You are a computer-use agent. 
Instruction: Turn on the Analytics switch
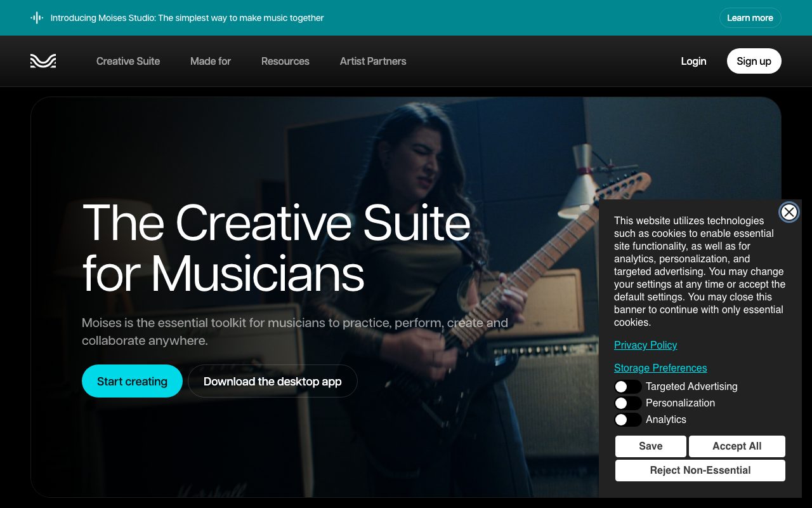click(x=627, y=420)
